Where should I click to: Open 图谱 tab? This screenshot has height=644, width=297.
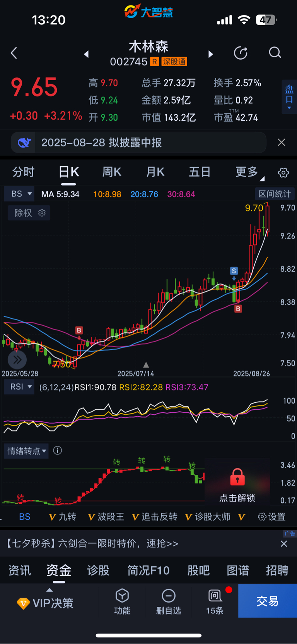point(238,570)
